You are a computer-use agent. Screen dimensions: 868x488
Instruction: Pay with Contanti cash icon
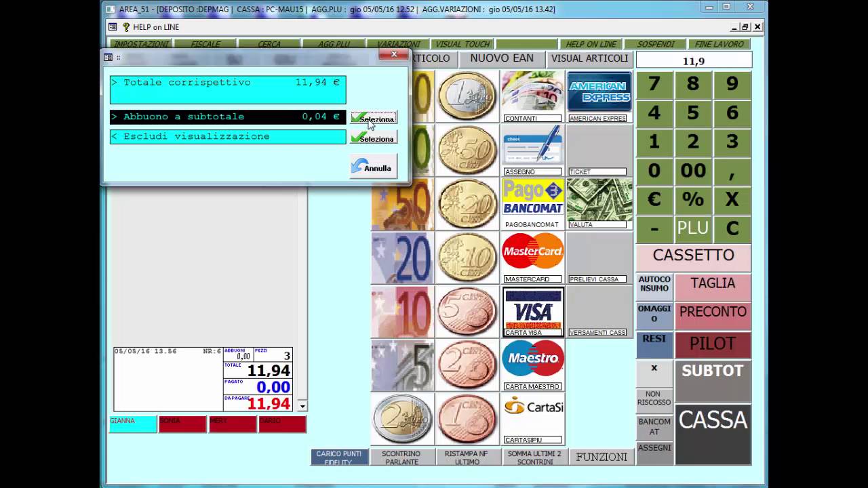[x=532, y=96]
